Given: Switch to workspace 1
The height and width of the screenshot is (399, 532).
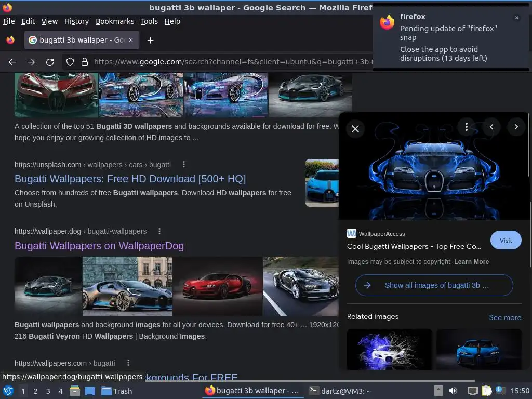Looking at the screenshot, I should tap(23, 391).
